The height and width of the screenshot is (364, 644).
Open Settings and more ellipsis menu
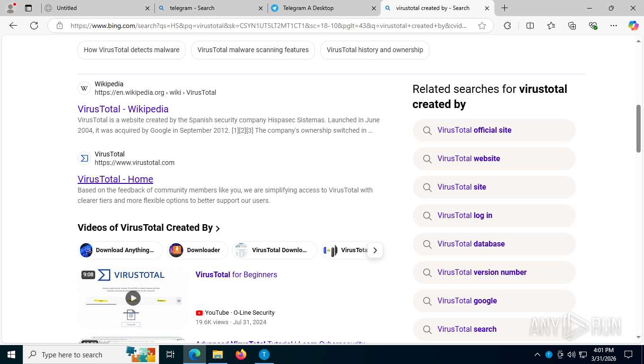pyautogui.click(x=614, y=26)
